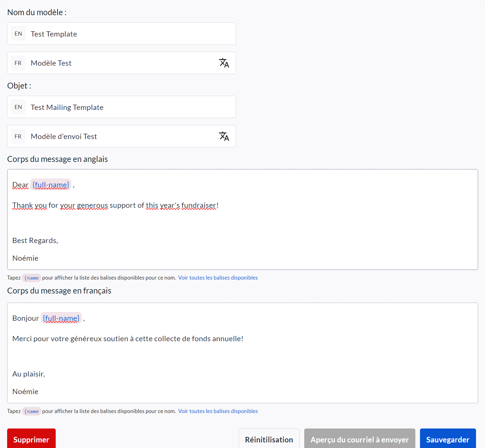This screenshot has height=448, width=485.
Task: Open 'Aperçu du courriel à envoyer' preview
Action: (x=359, y=439)
